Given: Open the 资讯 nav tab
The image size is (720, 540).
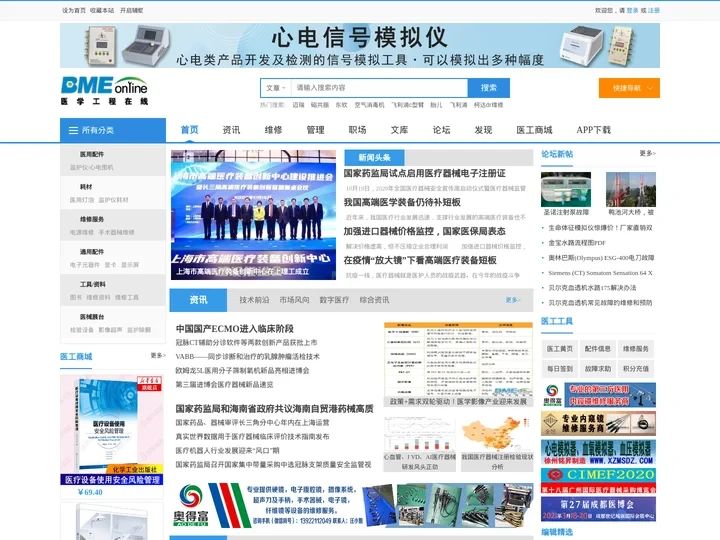Looking at the screenshot, I should 231,130.
